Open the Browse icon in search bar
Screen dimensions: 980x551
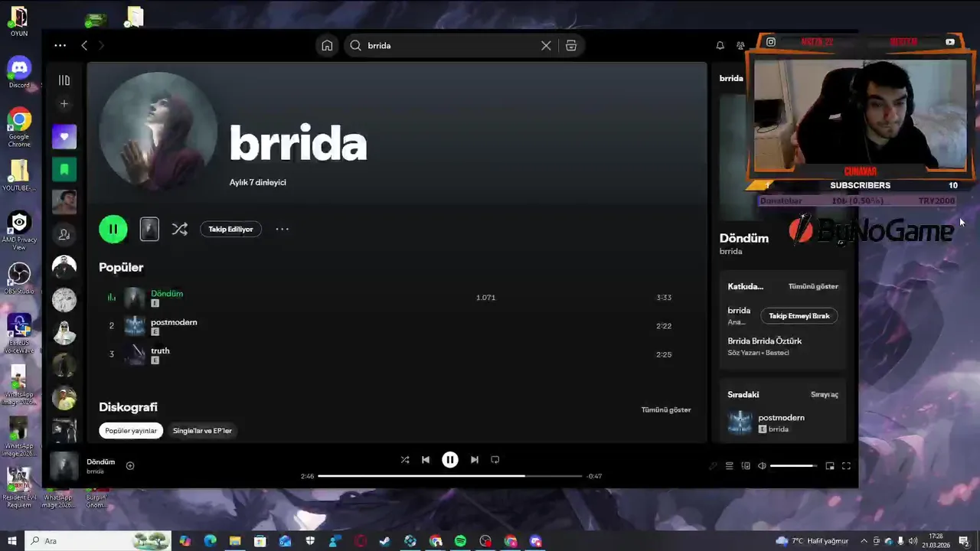coord(571,45)
